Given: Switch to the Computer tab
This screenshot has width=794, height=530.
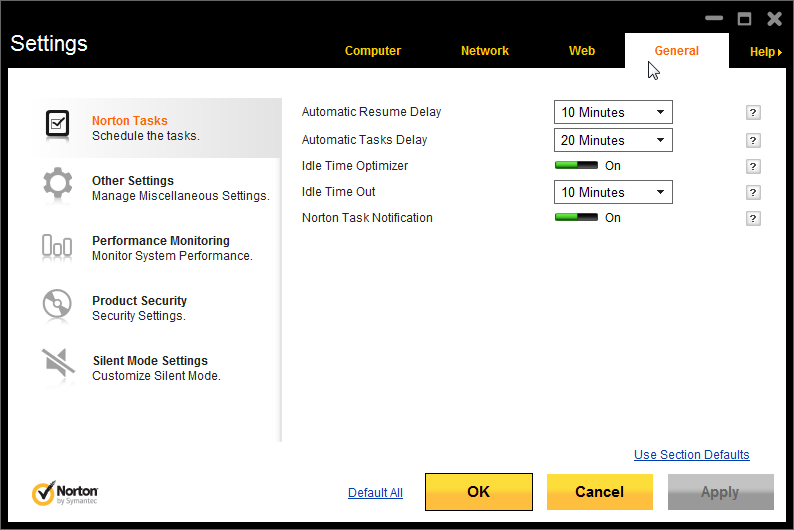Looking at the screenshot, I should [373, 51].
